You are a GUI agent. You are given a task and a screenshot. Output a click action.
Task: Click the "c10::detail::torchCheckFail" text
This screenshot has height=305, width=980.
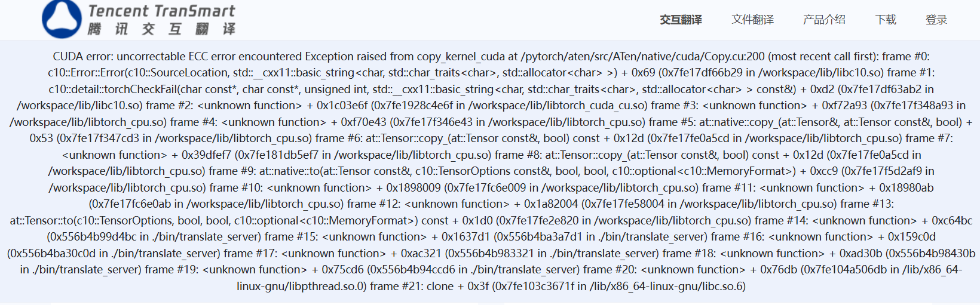click(x=113, y=90)
